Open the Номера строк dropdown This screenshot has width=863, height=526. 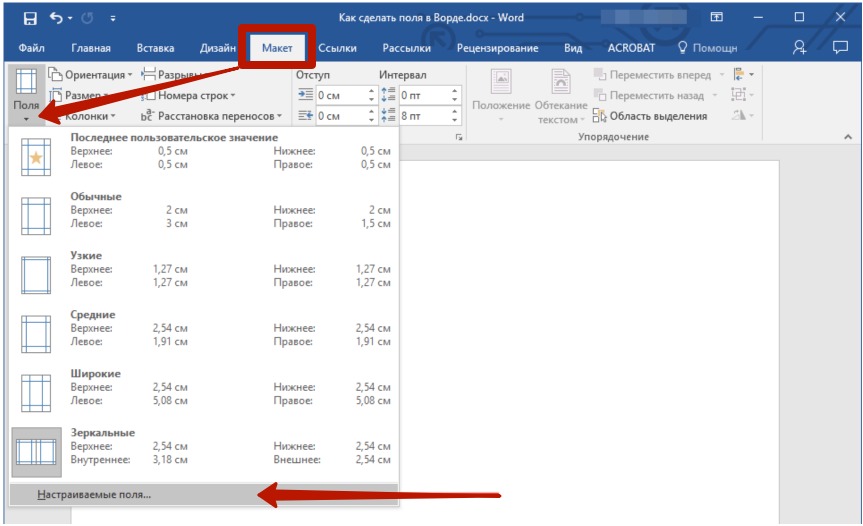188,96
